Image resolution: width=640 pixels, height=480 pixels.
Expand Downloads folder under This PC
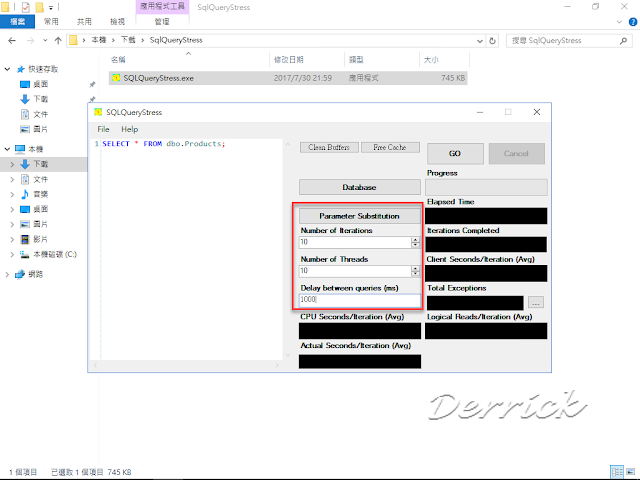pyautogui.click(x=12, y=164)
